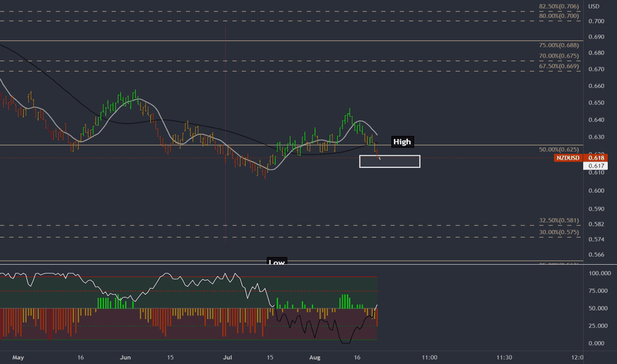Click the 70.00%(0.675) level label
Screen dimensions: 617x364
pos(559,56)
